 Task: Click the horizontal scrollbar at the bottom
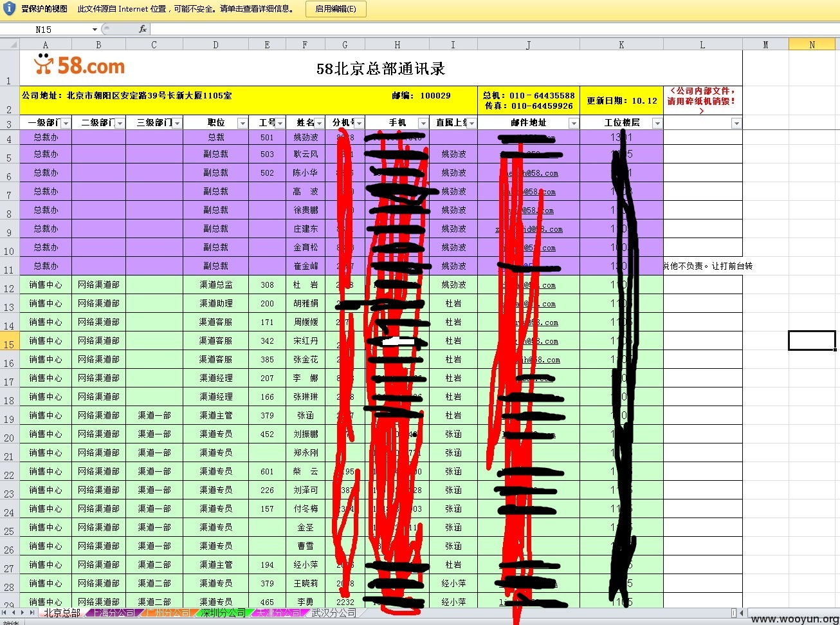tap(791, 613)
